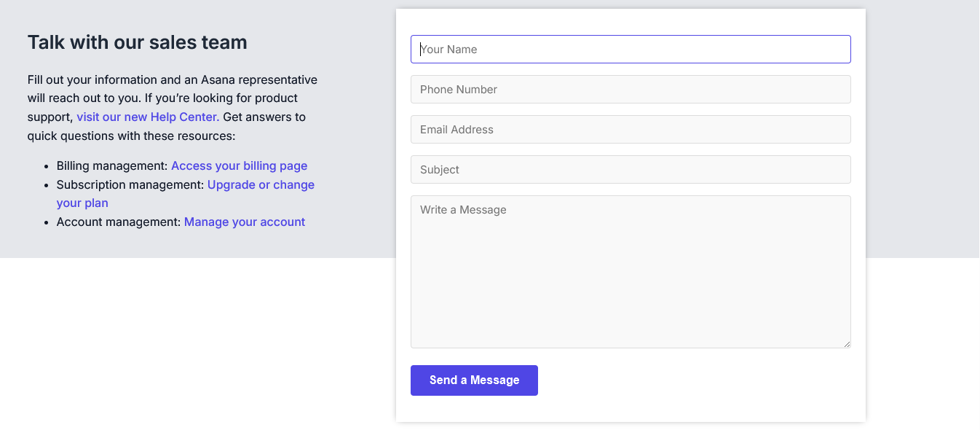
Task: Go to the Manage your account link
Action: pyautogui.click(x=244, y=222)
